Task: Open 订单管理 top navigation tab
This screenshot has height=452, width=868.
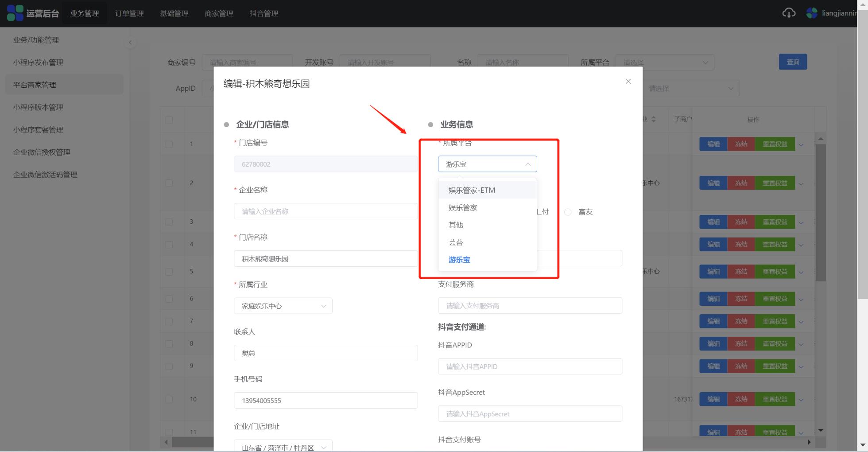Action: pos(129,13)
